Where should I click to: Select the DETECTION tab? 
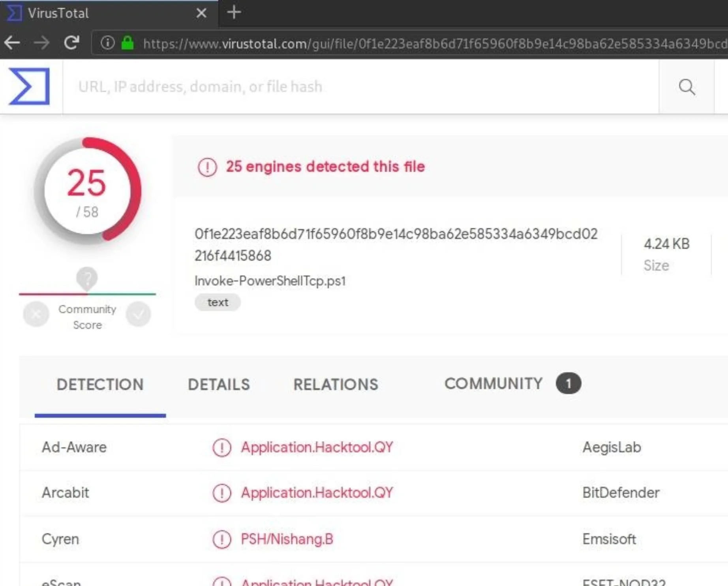(100, 384)
